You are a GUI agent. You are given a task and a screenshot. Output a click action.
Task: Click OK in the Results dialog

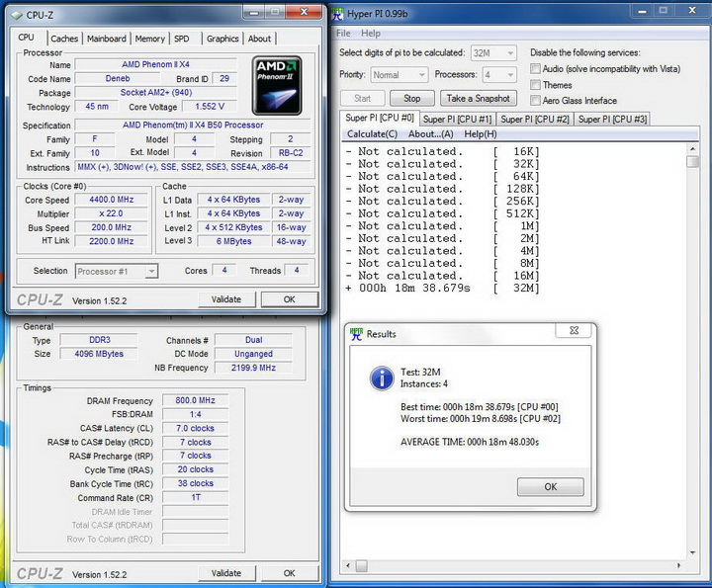coord(551,487)
